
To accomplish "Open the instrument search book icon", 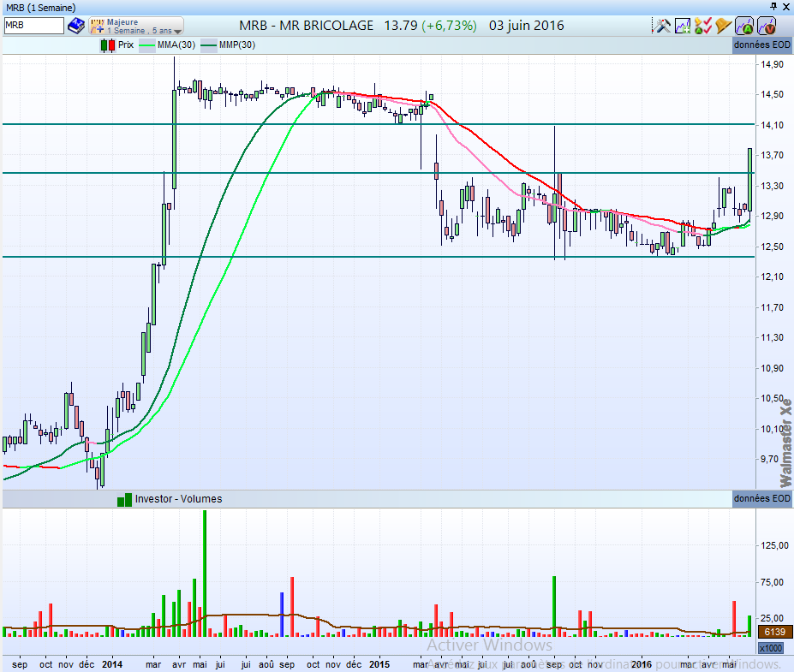I will coord(76,26).
